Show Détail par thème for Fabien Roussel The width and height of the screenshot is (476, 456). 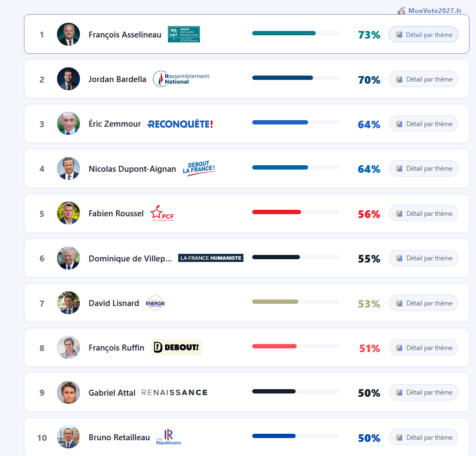pyautogui.click(x=423, y=214)
